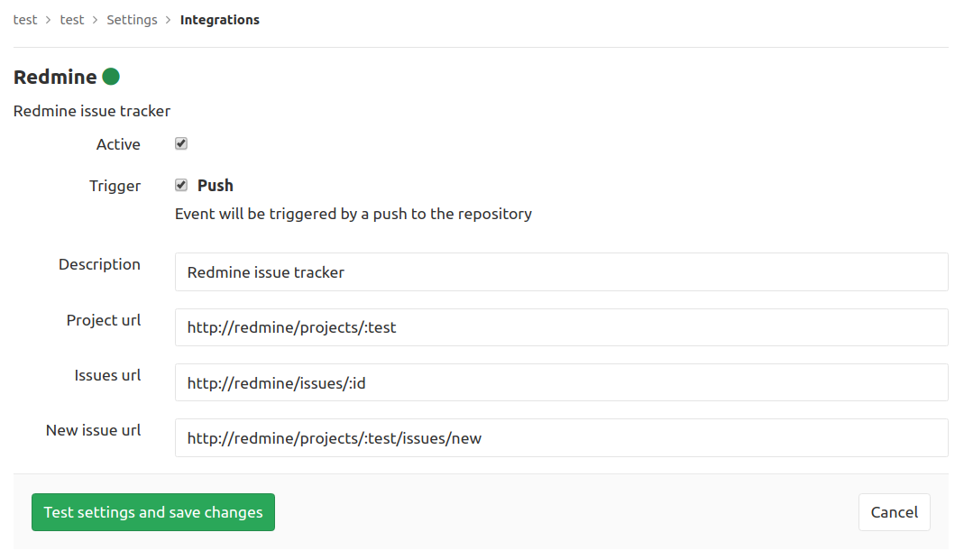Toggle the Push trigger checkbox
Screen dimensions: 964x560
point(181,185)
